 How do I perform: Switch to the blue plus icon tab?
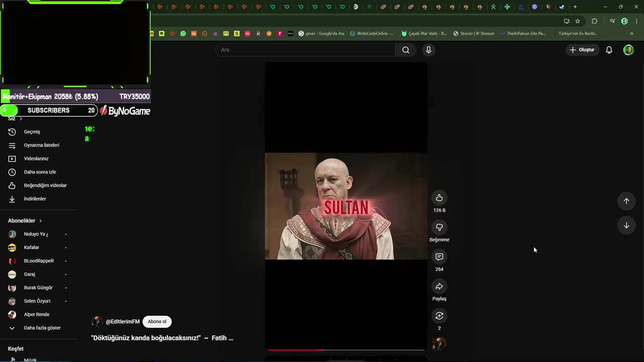507,7
